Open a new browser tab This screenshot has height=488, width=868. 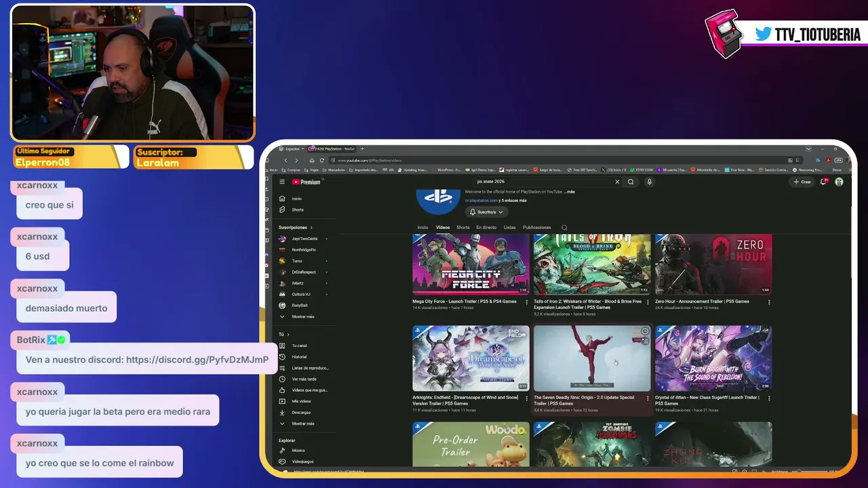362,148
